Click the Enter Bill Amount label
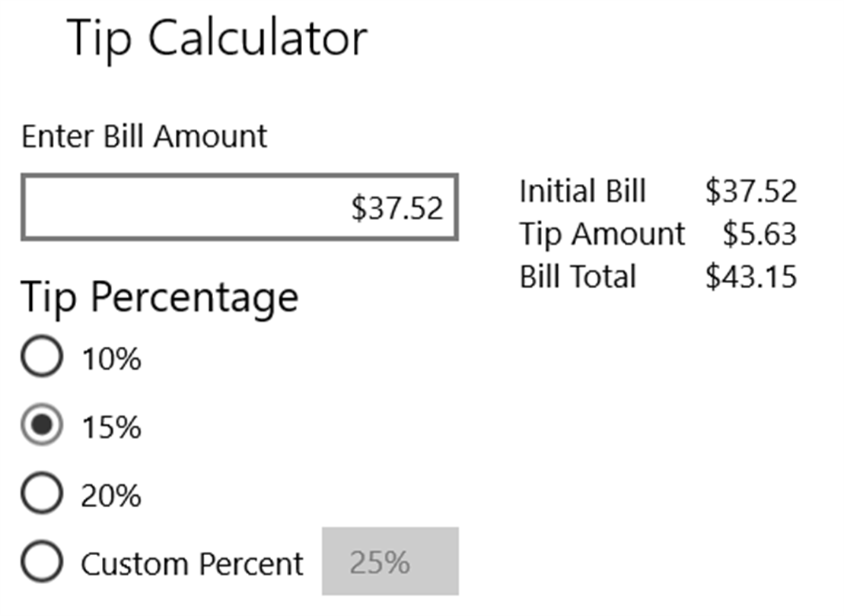Viewport: 844px width, 616px height. click(x=145, y=137)
